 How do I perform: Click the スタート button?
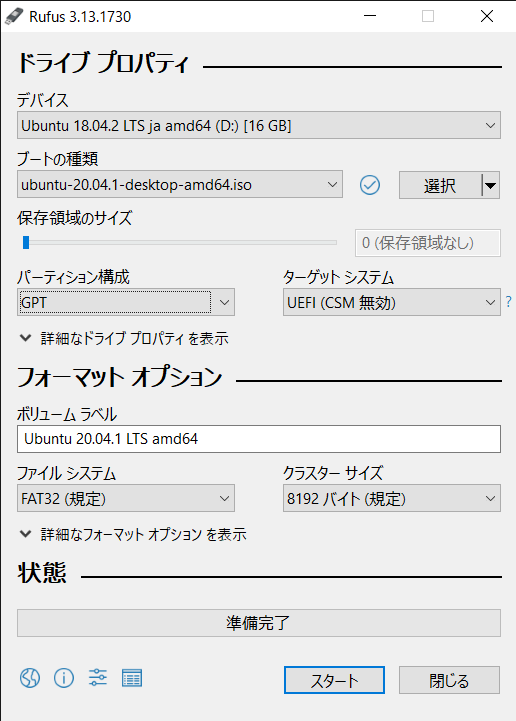click(334, 680)
